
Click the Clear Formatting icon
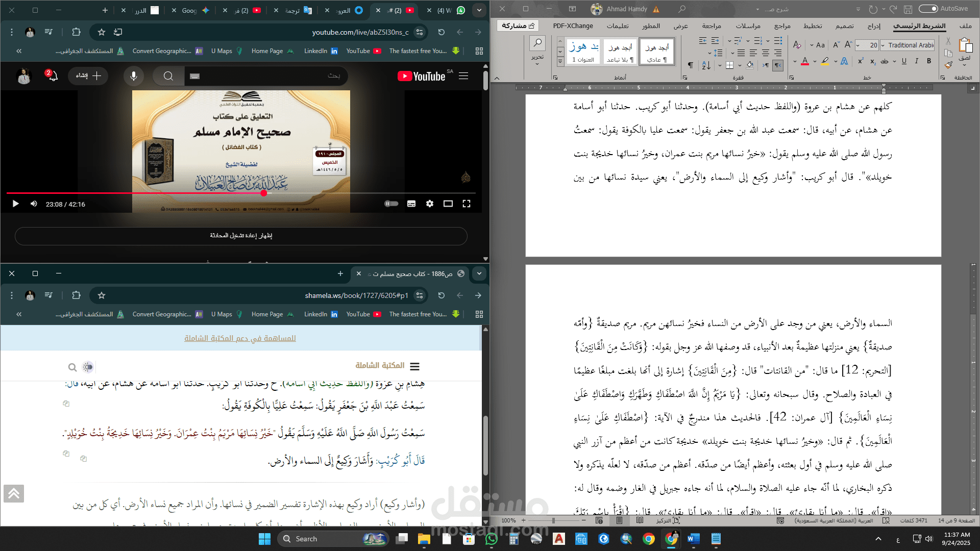pyautogui.click(x=797, y=45)
